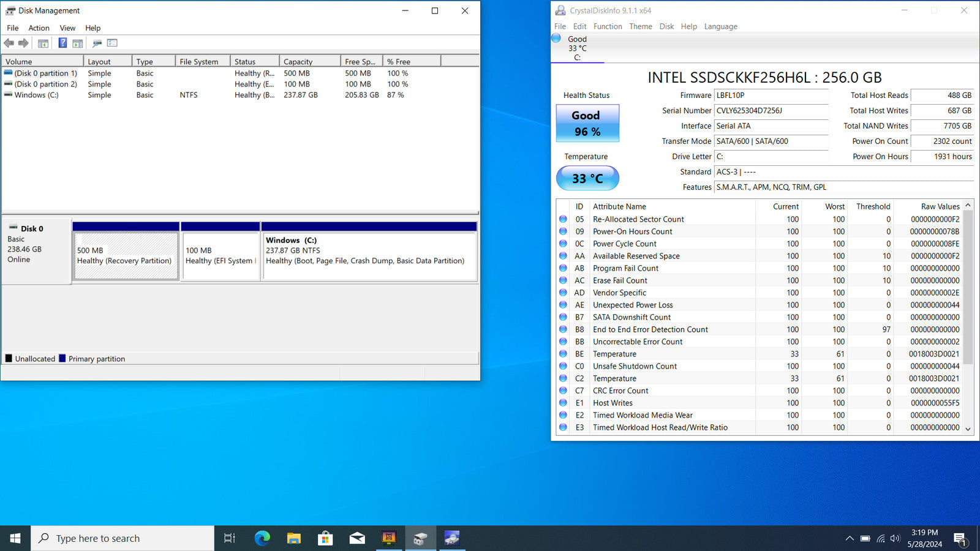This screenshot has width=980, height=551.
Task: Click the volume speaker tray icon
Action: coord(895,539)
